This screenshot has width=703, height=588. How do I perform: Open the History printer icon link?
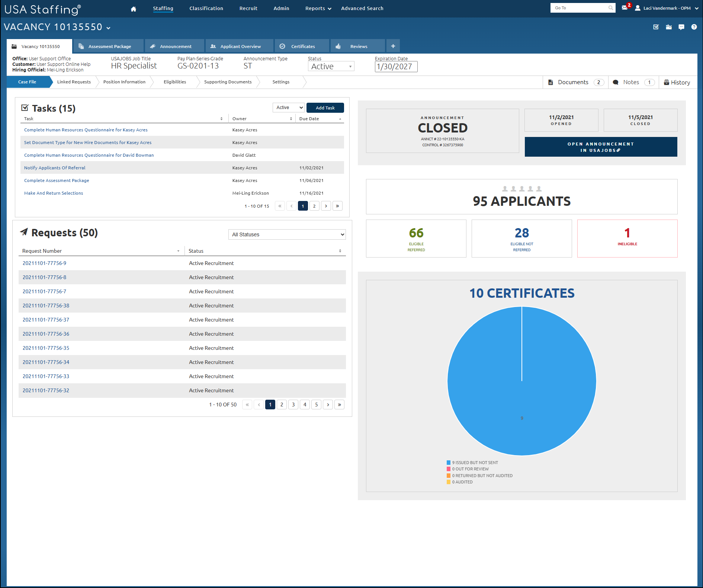[677, 82]
